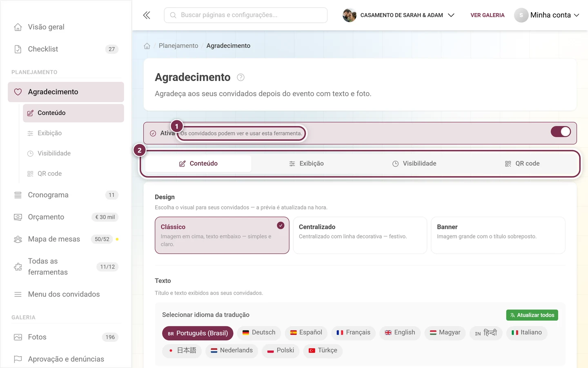
Task: Switch to the Visibilidade tab
Action: (x=414, y=164)
